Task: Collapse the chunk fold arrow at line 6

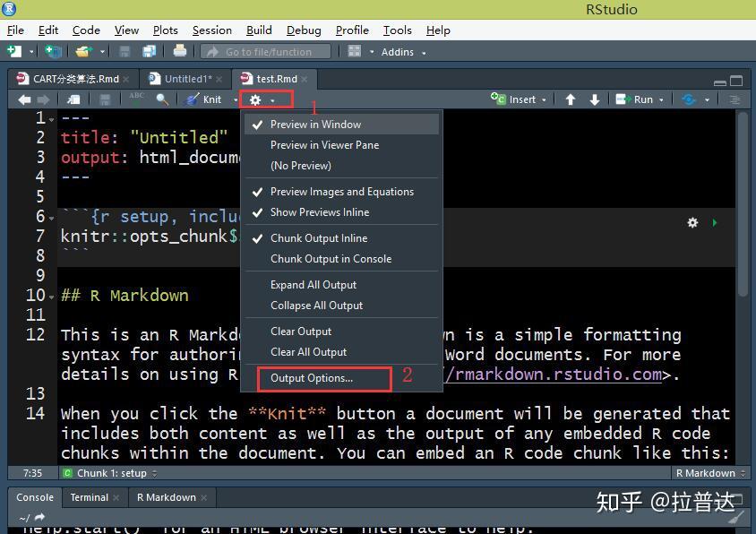Action: (52, 218)
